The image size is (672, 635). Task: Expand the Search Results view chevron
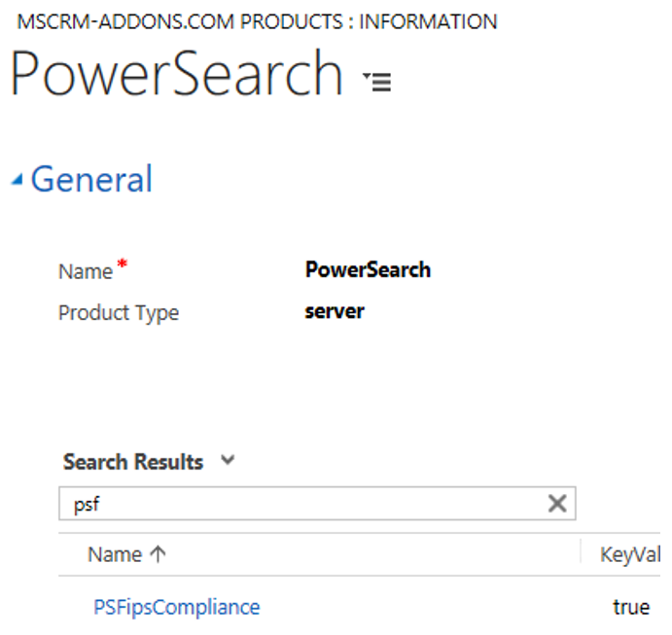(228, 460)
